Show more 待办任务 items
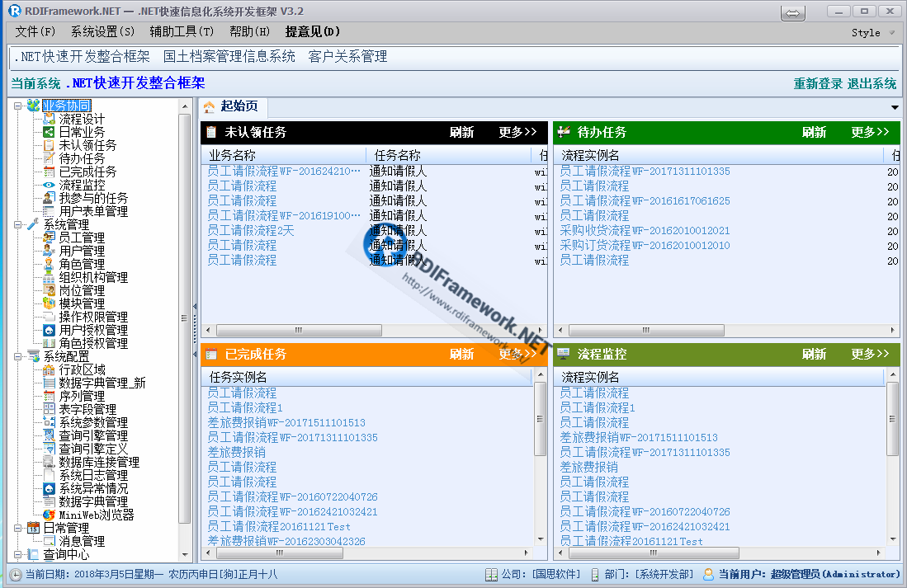Screen dimensions: 907x588 870,133
